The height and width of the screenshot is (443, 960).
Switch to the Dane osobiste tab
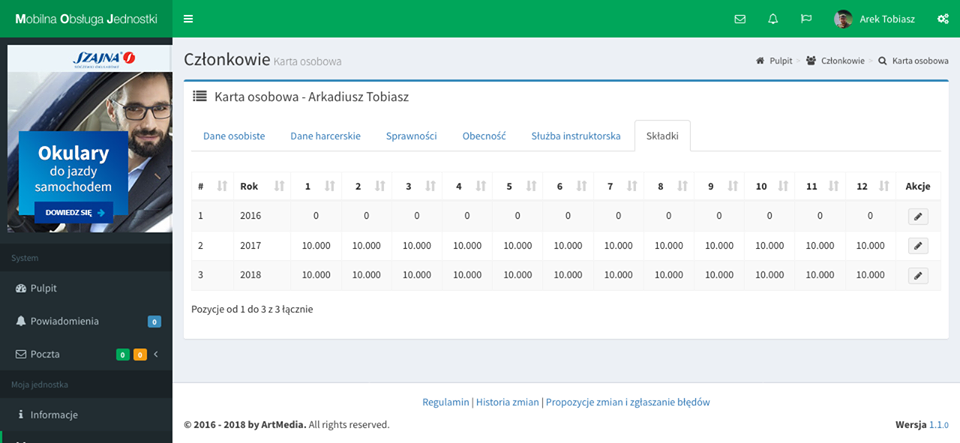[234, 136]
